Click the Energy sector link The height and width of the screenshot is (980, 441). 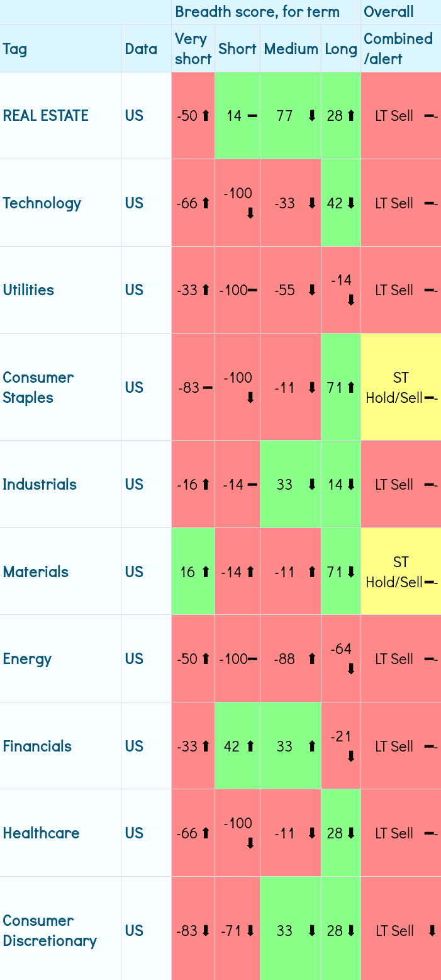tap(27, 659)
